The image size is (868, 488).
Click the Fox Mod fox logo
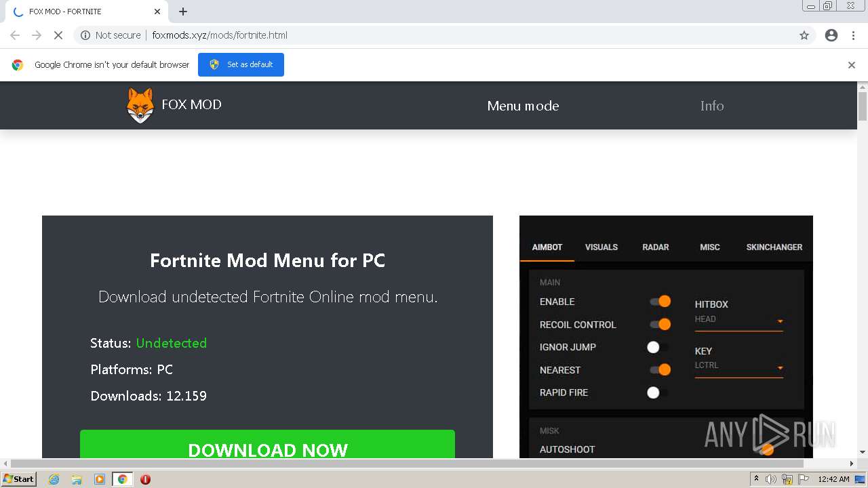(x=140, y=106)
